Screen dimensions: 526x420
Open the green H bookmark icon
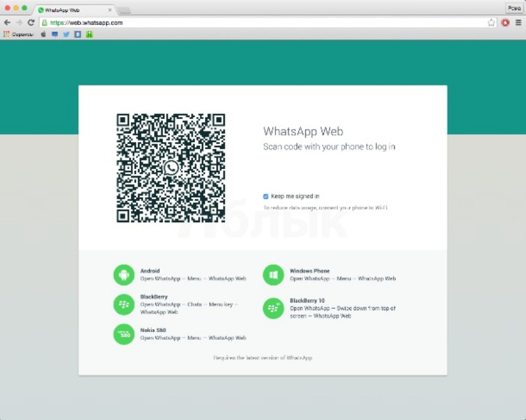point(89,34)
